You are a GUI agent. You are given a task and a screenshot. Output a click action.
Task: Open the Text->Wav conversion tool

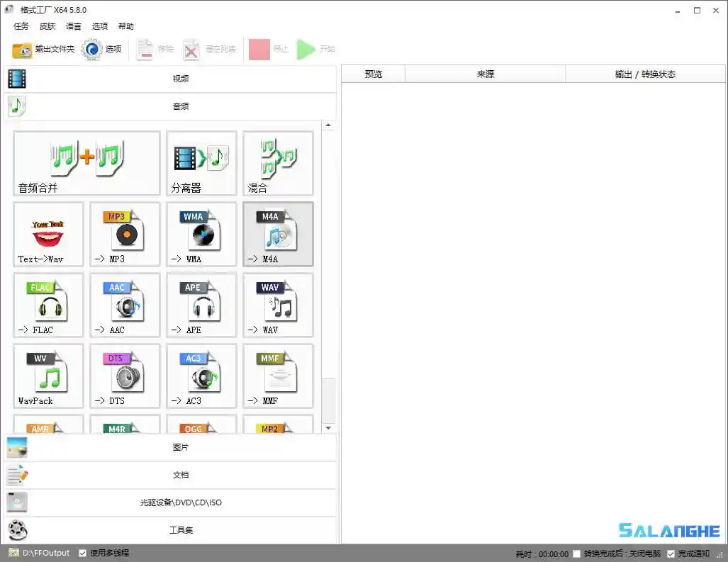tap(48, 235)
